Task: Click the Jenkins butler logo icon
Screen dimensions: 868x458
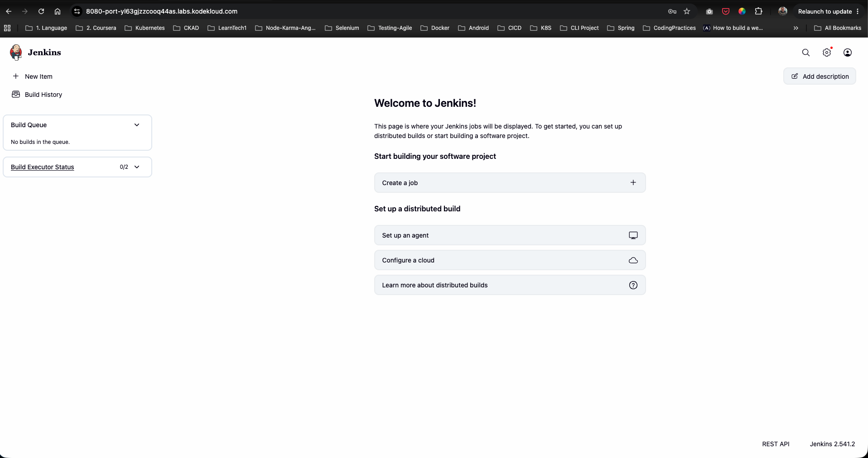Action: point(16,52)
